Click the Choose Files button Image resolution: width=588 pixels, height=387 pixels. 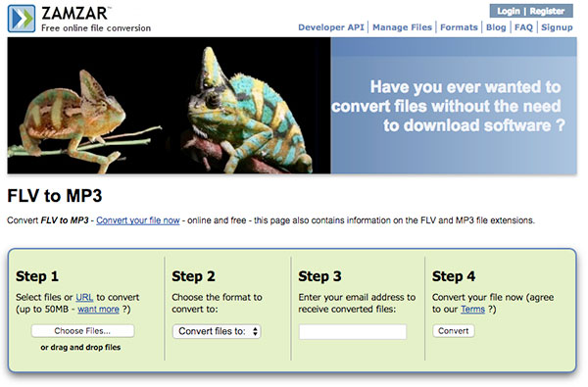(x=82, y=331)
